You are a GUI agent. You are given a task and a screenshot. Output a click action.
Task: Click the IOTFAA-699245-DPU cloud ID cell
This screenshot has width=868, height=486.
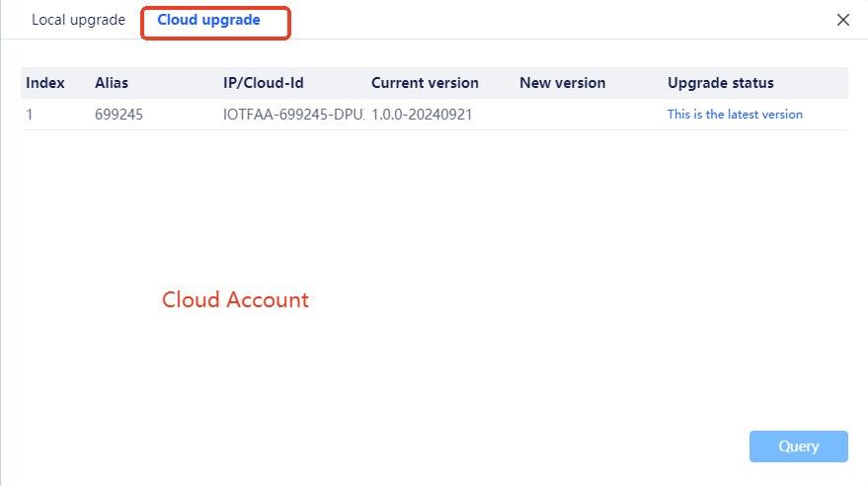[293, 115]
